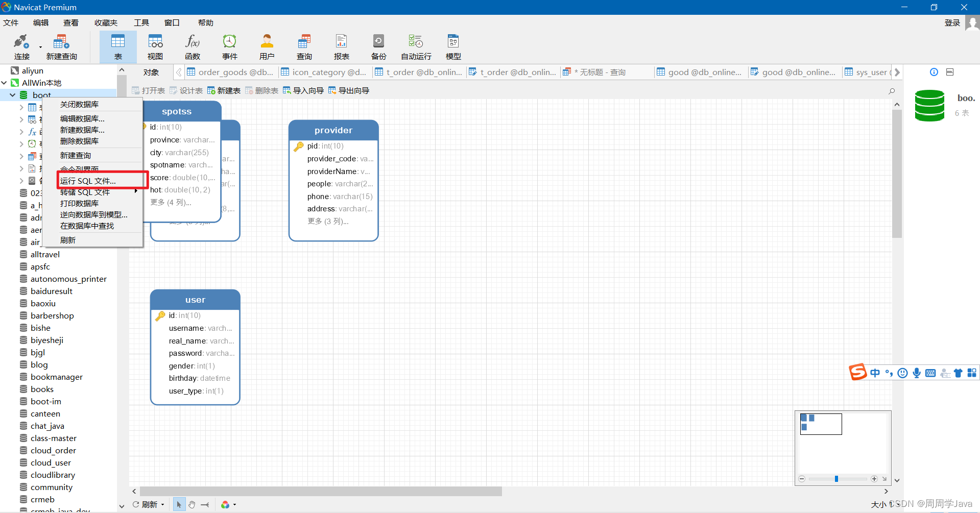Click the info panel icon
The image size is (980, 513).
click(x=934, y=72)
